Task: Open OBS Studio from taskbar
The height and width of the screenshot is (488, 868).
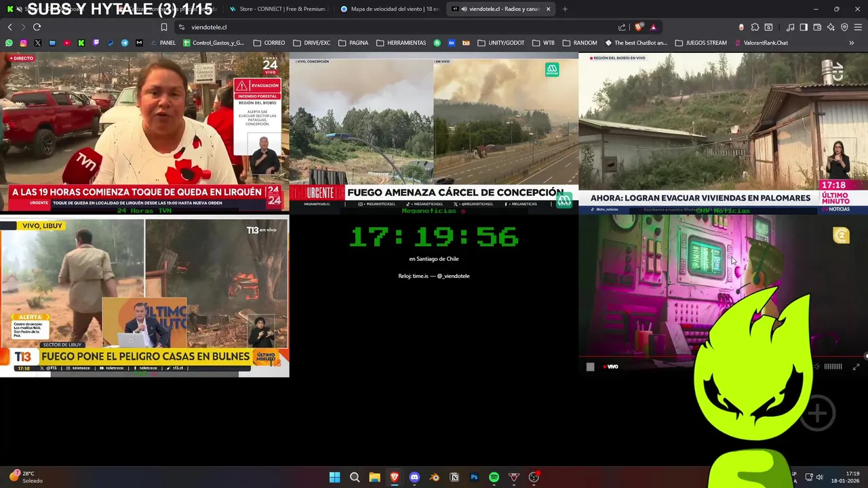Action: [x=534, y=477]
